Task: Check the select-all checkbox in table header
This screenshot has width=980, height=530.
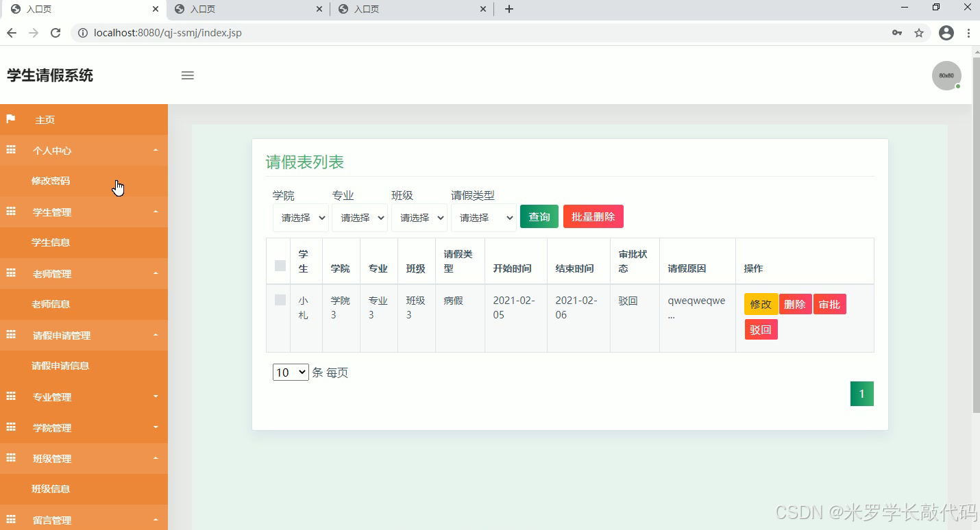Action: [278, 266]
